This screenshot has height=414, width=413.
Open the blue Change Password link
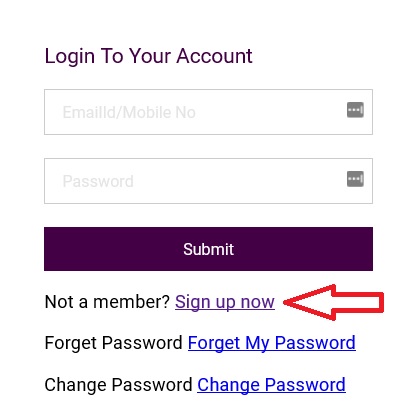[271, 385]
